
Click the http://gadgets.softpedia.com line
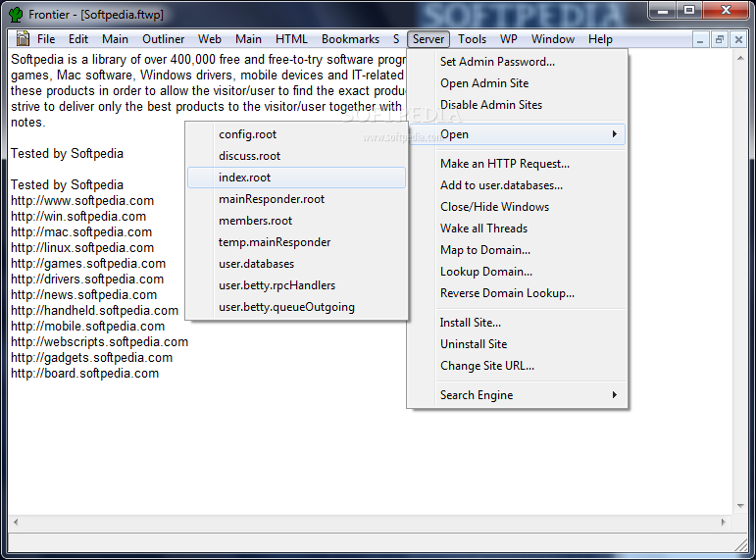tap(91, 357)
